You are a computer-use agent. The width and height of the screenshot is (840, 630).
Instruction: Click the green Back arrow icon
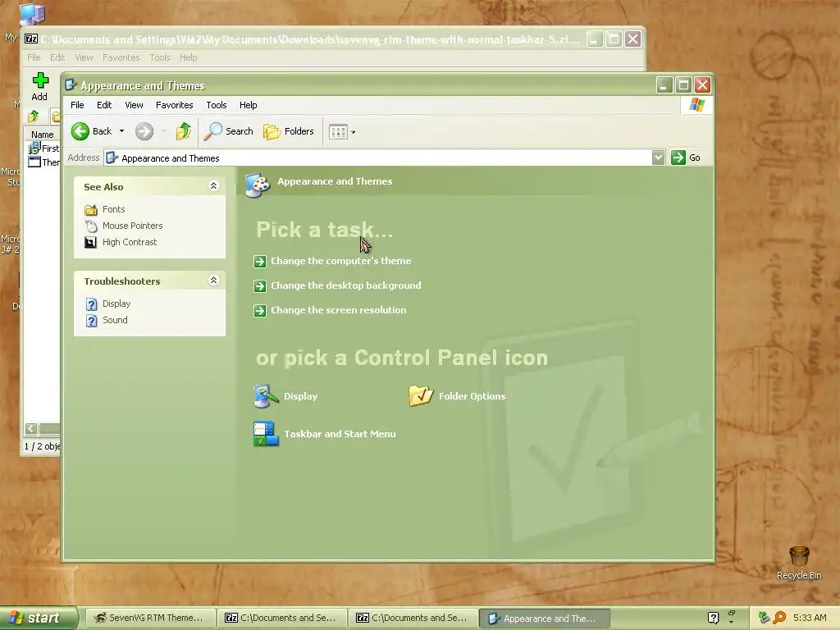click(80, 131)
